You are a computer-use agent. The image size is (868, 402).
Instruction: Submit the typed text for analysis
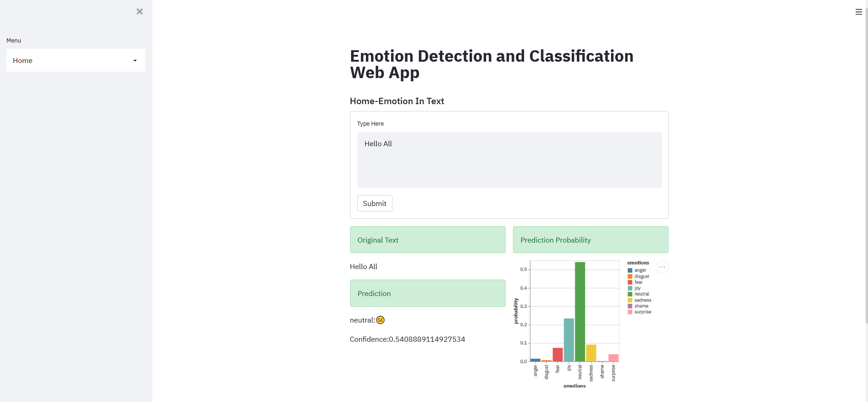tap(374, 203)
